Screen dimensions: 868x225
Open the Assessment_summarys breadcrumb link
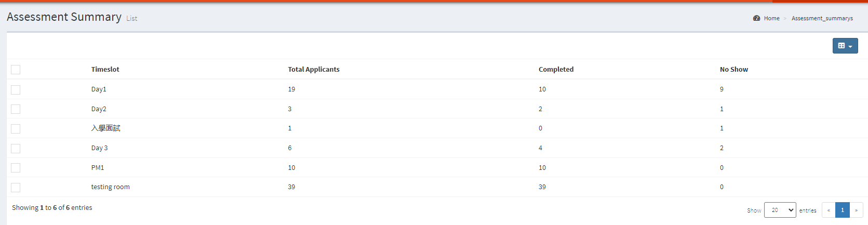822,18
